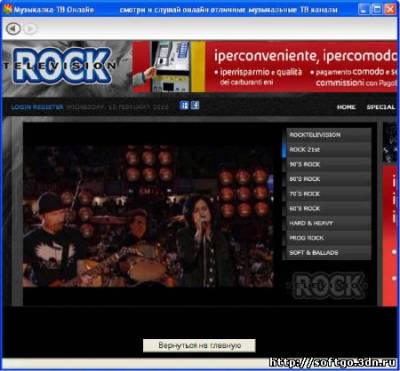Choose the 90'S ROCK channel
The height and width of the screenshot is (371, 400).
pyautogui.click(x=327, y=164)
